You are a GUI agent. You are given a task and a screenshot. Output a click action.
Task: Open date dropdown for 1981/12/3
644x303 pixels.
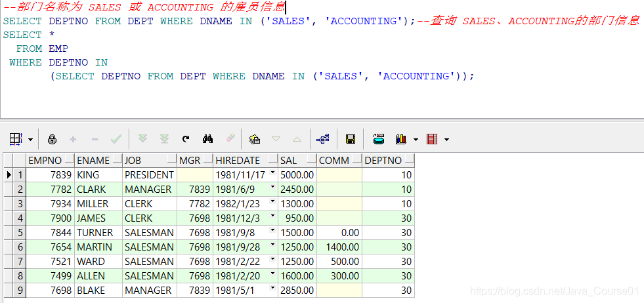tap(272, 216)
